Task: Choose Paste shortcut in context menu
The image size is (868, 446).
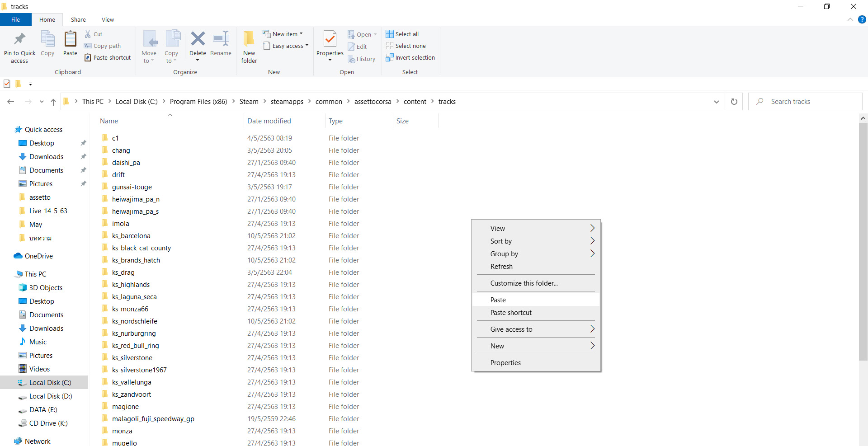Action: coord(536,312)
